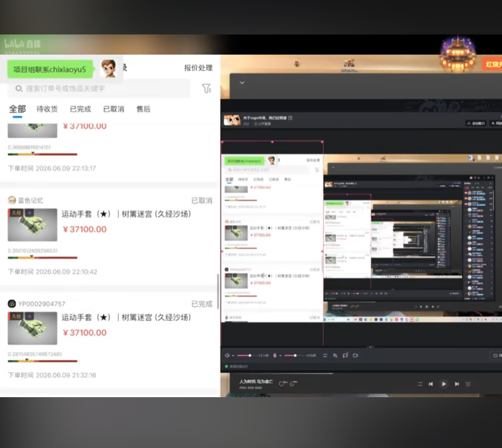Open 报价处理 in the header
The width and height of the screenshot is (502, 448).
click(198, 68)
